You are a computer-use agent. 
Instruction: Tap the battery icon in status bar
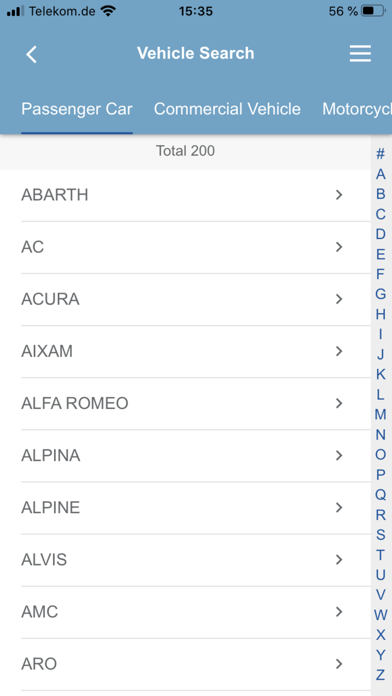[x=373, y=11]
